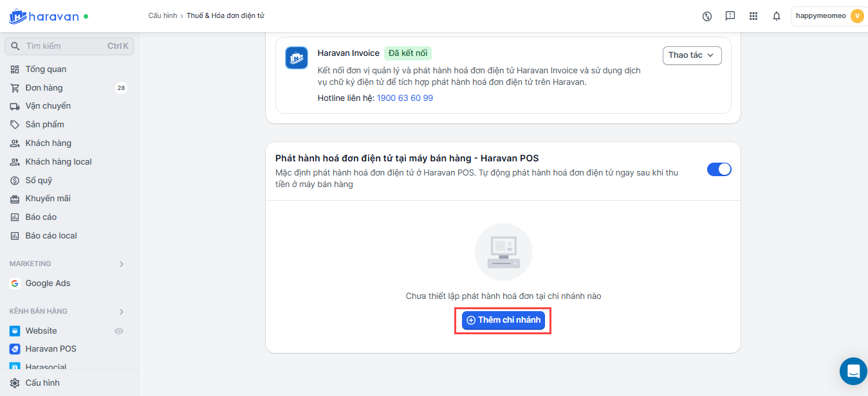The image size is (868, 396).
Task: Click the Thuế & Hóa đơn điện tử breadcrumb
Action: point(225,15)
